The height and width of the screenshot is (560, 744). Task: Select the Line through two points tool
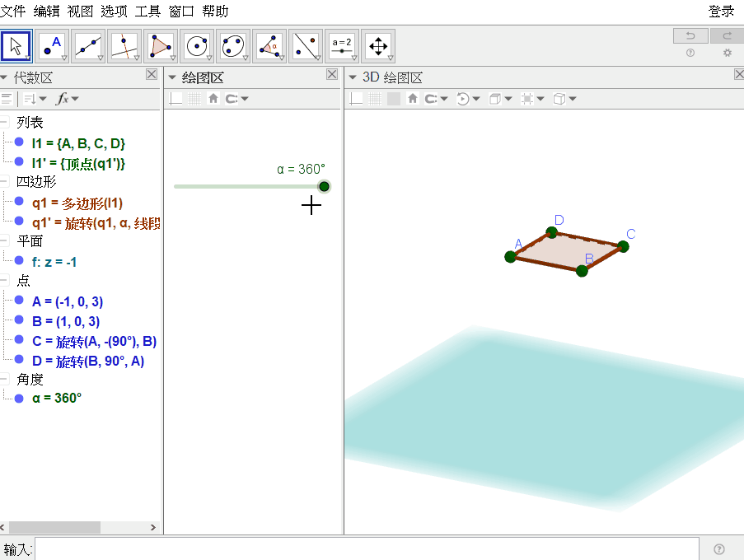[x=89, y=46]
